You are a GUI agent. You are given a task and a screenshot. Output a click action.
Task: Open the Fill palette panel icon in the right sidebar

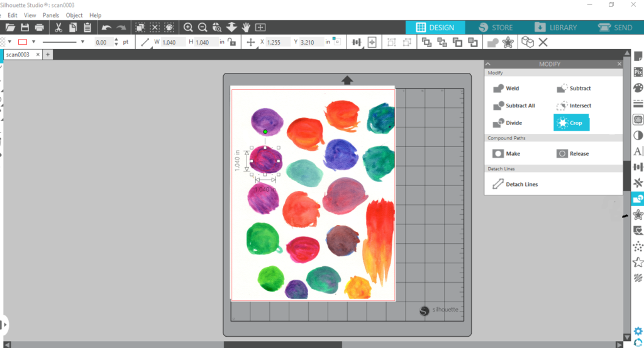(638, 87)
